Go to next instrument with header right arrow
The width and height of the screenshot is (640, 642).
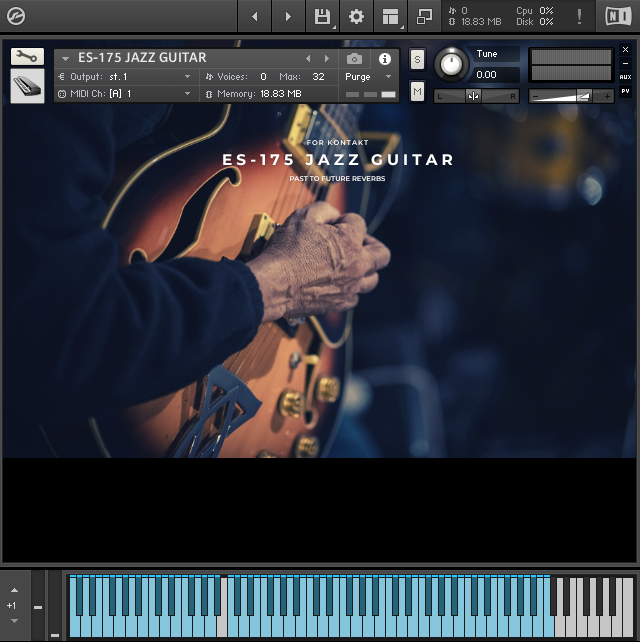[326, 59]
